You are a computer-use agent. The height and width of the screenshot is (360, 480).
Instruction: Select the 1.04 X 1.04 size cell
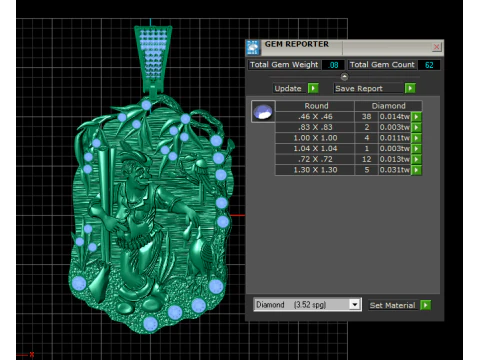315,149
